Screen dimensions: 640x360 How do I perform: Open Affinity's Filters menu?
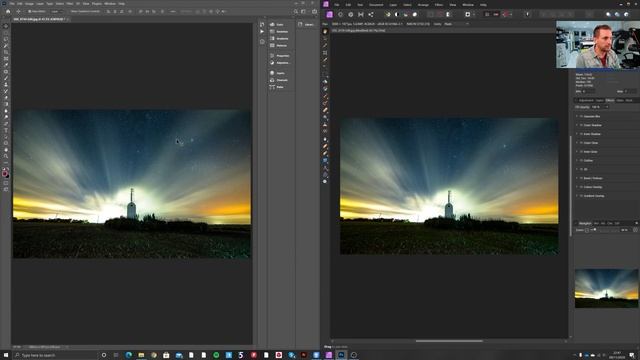click(439, 5)
